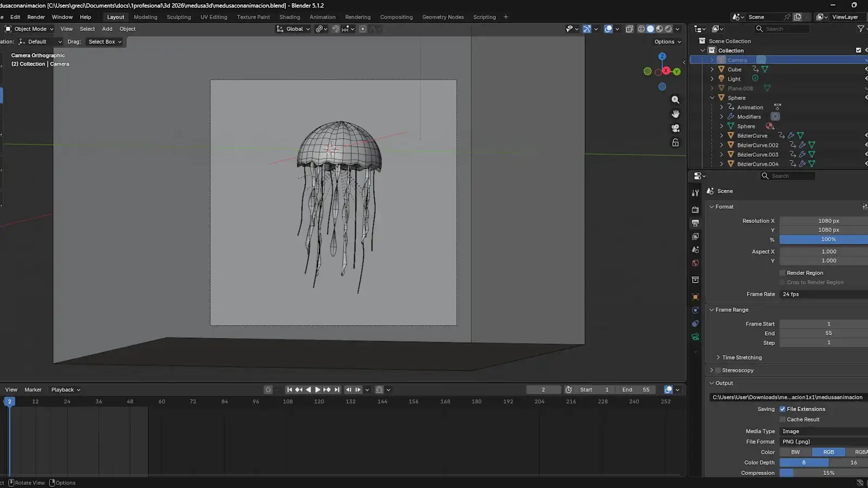Jump to the timeline start frame
The width and height of the screenshot is (868, 488).
point(289,390)
